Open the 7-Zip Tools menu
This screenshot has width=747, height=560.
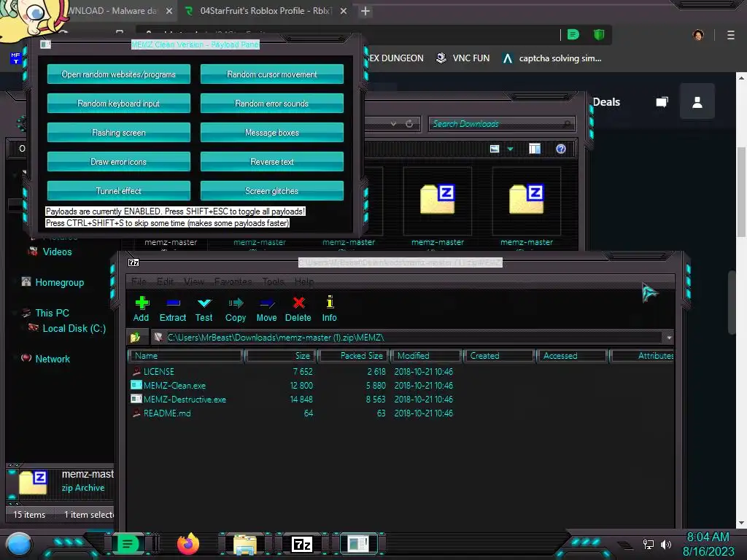click(x=273, y=281)
